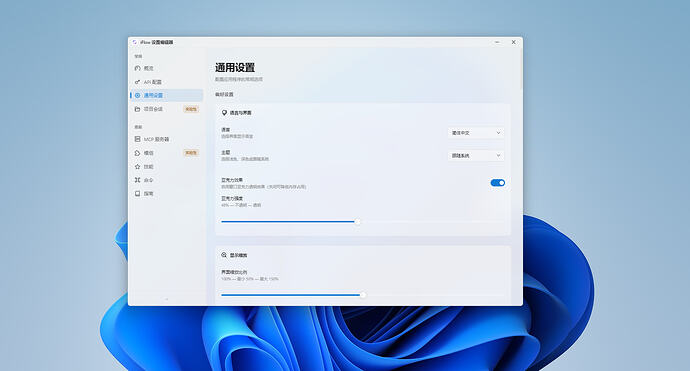Click the location-pin icon of language section
Image resolution: width=690 pixels, height=371 pixels.
(224, 113)
